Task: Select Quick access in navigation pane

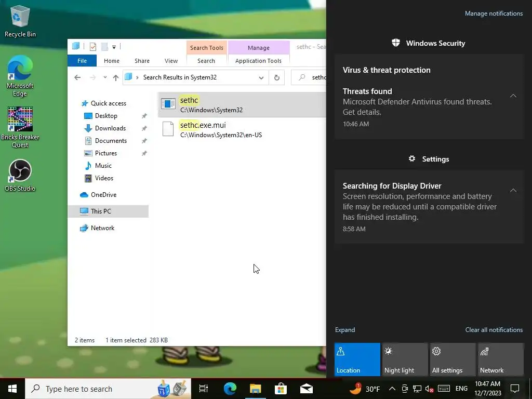Action: pos(108,103)
